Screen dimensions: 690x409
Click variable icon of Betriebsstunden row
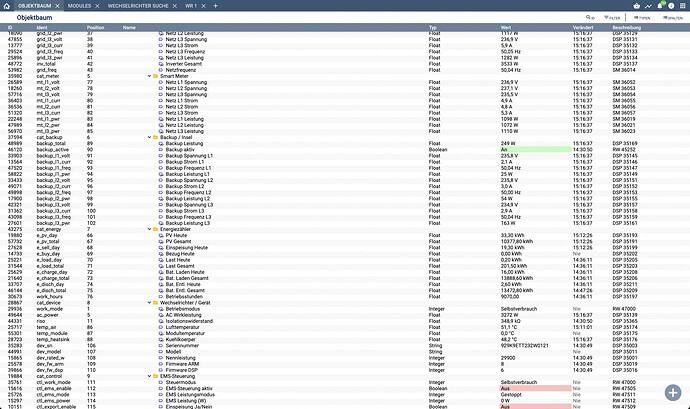(161, 297)
